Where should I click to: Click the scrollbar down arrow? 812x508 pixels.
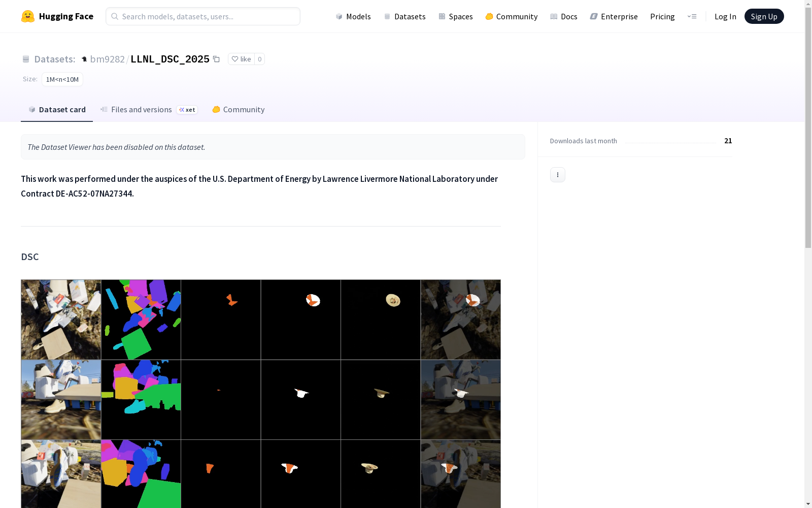click(x=808, y=504)
